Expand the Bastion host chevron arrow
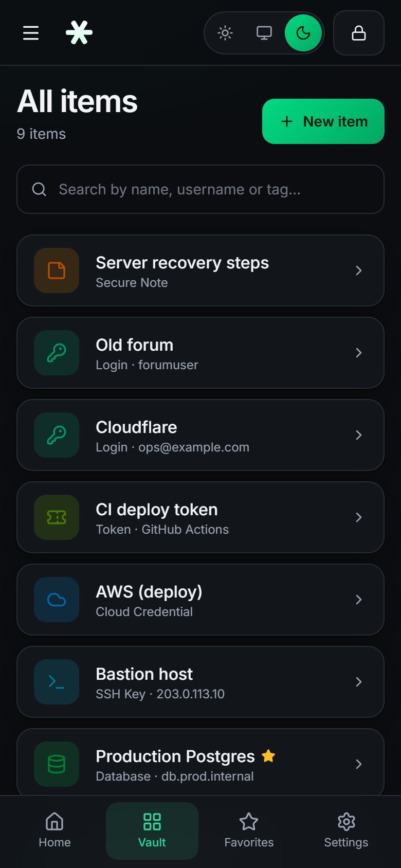Screen dimensions: 401x868 359,682
